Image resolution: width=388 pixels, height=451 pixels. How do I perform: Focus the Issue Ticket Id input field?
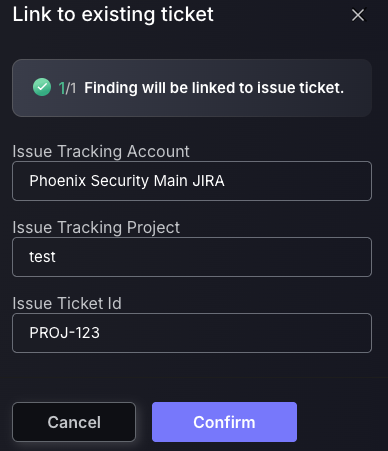pyautogui.click(x=192, y=333)
